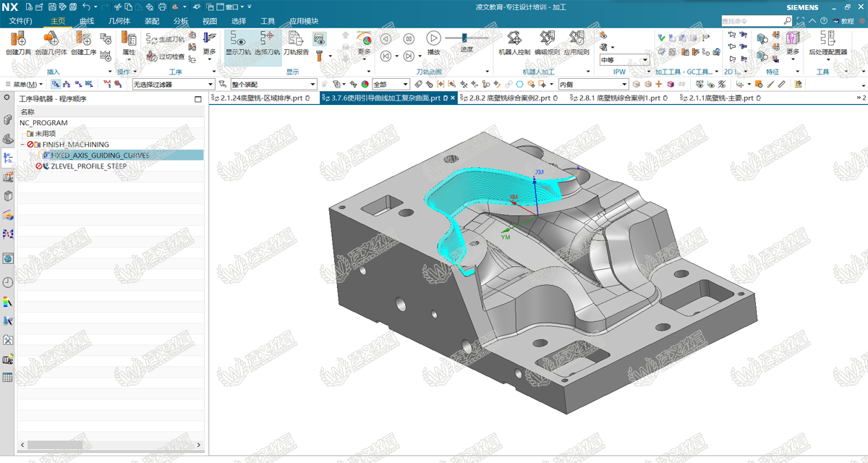The height and width of the screenshot is (463, 868).
Task: Open the Tool Path Report (刀轨报告)
Action: pos(296,43)
